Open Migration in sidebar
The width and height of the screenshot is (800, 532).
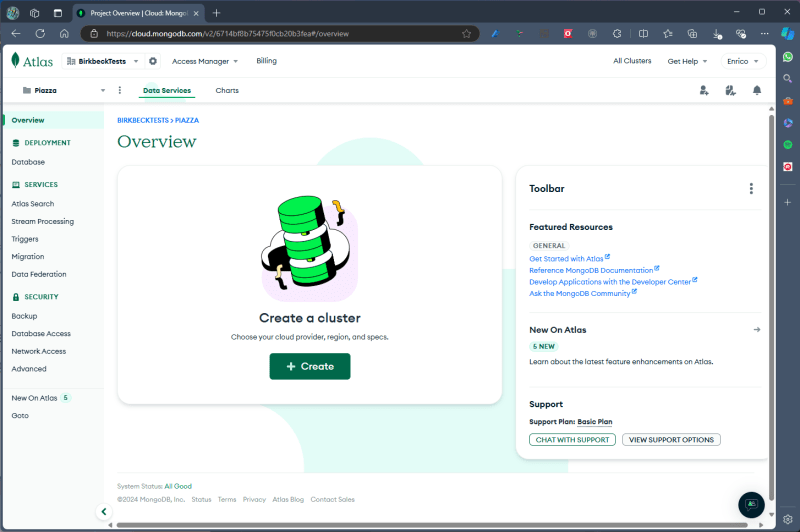[x=28, y=257]
